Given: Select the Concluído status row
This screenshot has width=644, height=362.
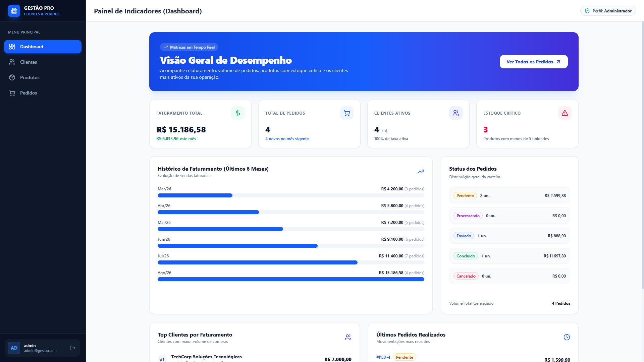Looking at the screenshot, I should pyautogui.click(x=509, y=256).
